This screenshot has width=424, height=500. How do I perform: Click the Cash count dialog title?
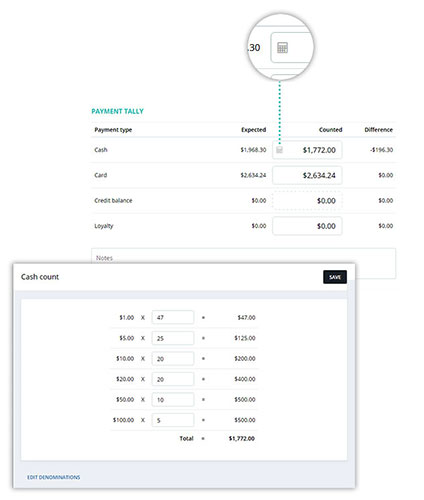coord(40,277)
